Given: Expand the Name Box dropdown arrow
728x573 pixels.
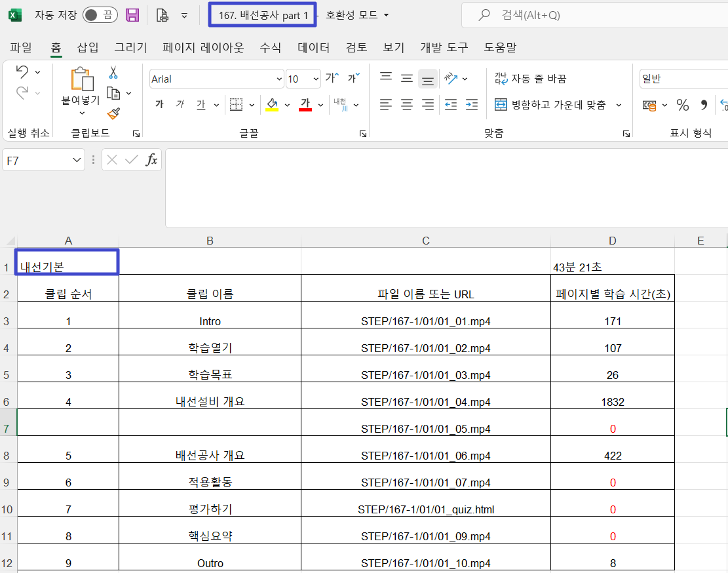Looking at the screenshot, I should (78, 160).
